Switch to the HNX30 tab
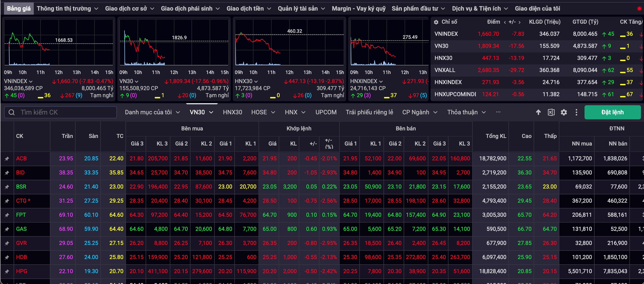This screenshot has height=284, width=644. tap(232, 112)
